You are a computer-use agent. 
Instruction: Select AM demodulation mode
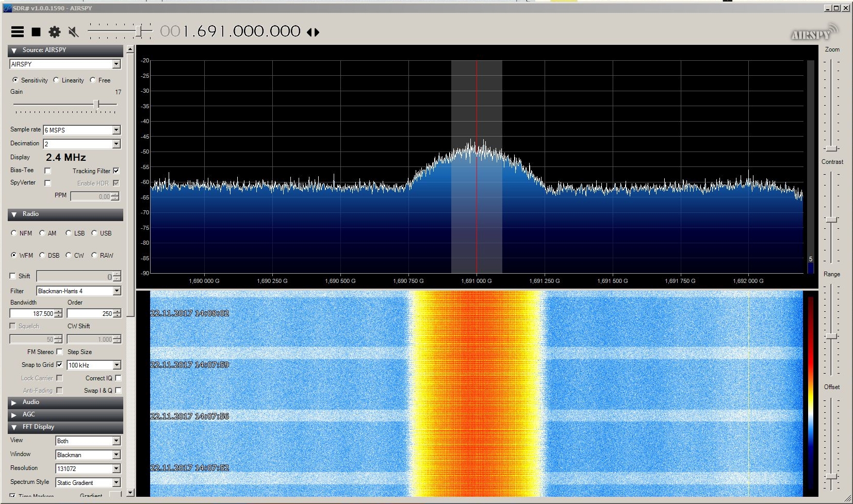coord(42,233)
